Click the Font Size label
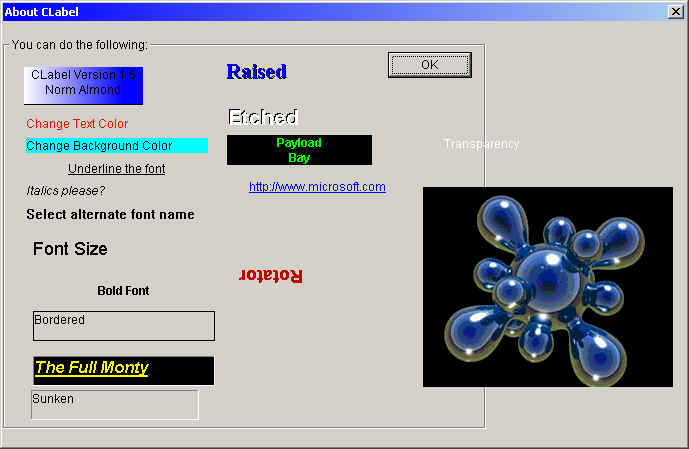 (x=70, y=249)
